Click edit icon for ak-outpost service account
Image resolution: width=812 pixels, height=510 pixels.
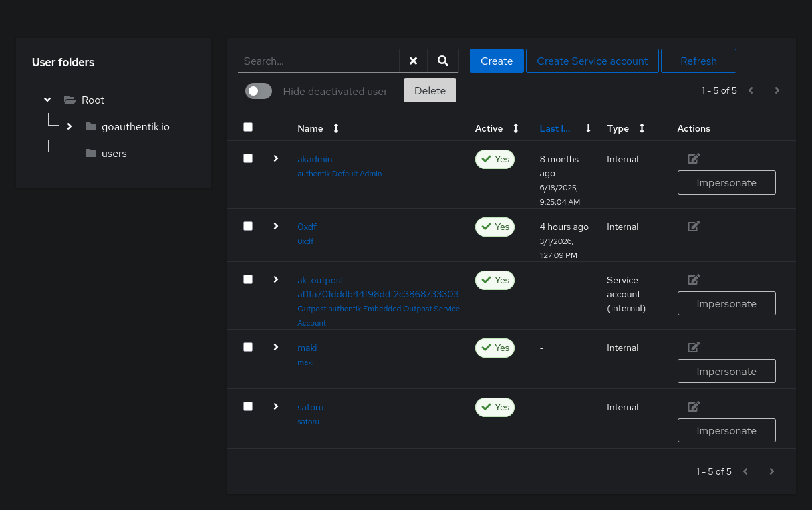(694, 279)
